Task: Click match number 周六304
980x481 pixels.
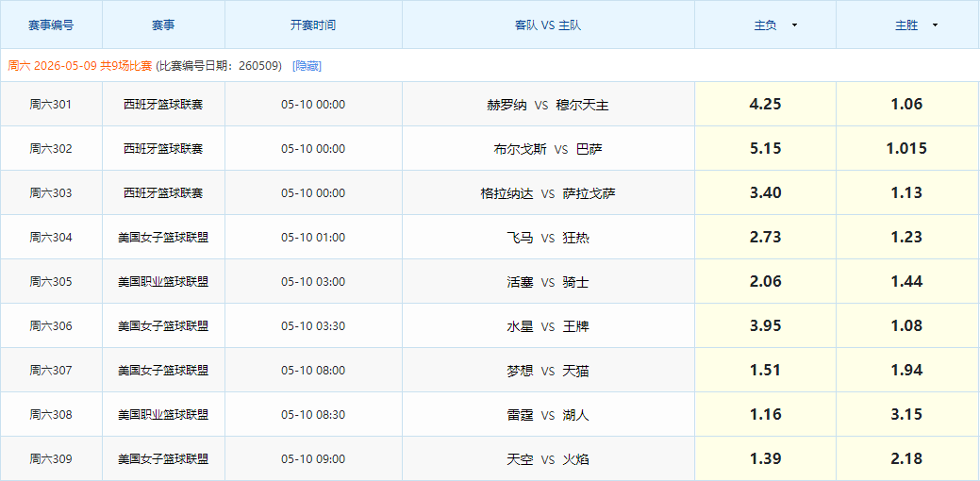Action: [51, 238]
